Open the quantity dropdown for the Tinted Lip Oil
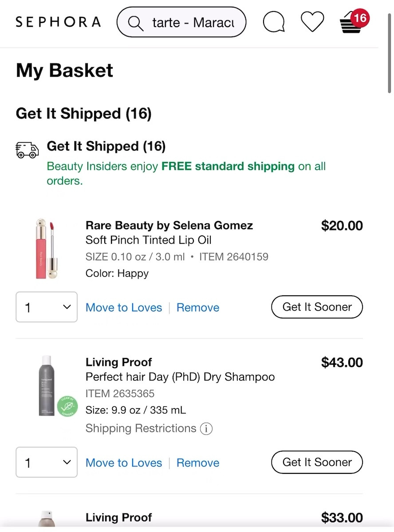The width and height of the screenshot is (394, 532). [47, 307]
